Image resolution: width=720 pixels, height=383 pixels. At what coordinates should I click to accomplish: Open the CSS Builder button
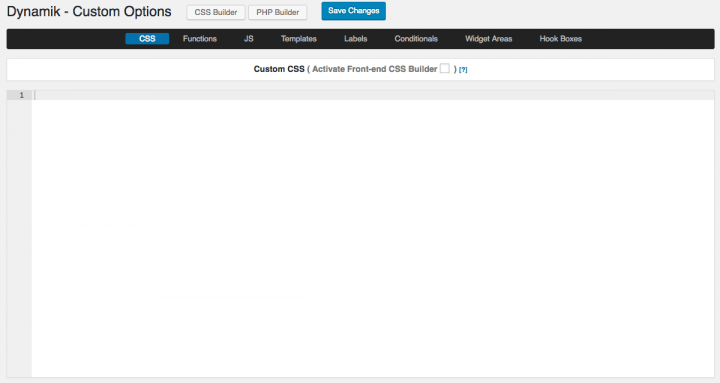tap(215, 12)
